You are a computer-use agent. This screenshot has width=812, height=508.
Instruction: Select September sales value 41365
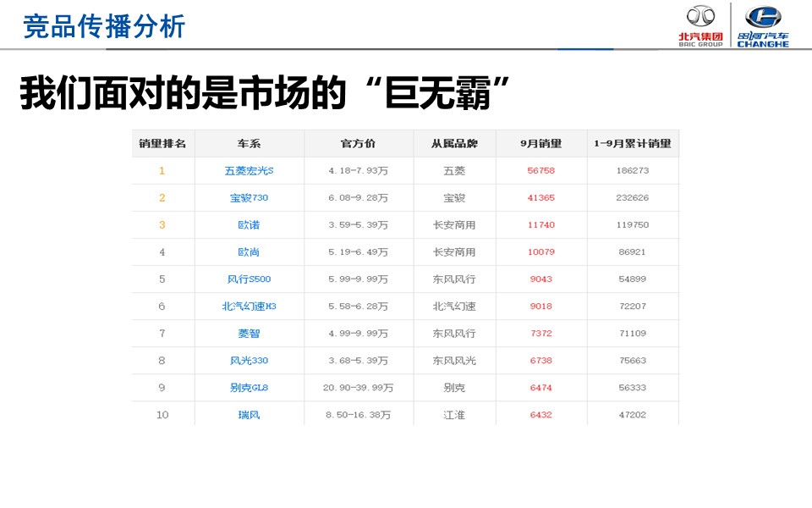pyautogui.click(x=541, y=197)
